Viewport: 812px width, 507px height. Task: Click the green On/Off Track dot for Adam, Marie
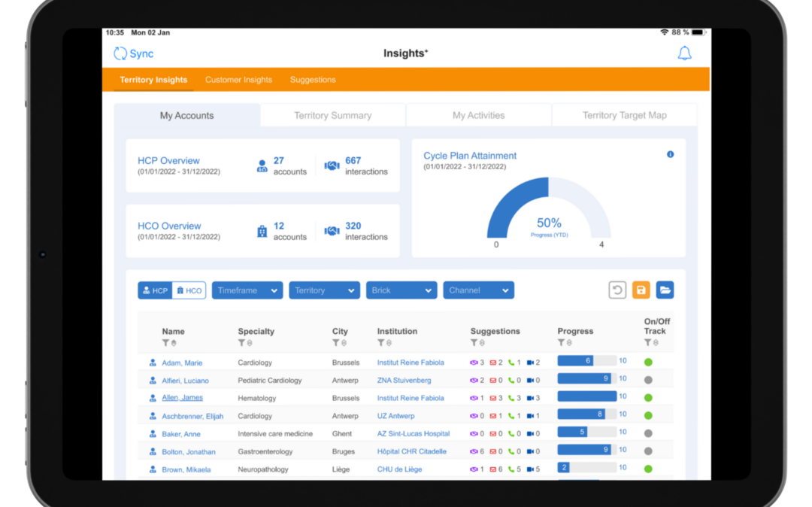point(648,363)
